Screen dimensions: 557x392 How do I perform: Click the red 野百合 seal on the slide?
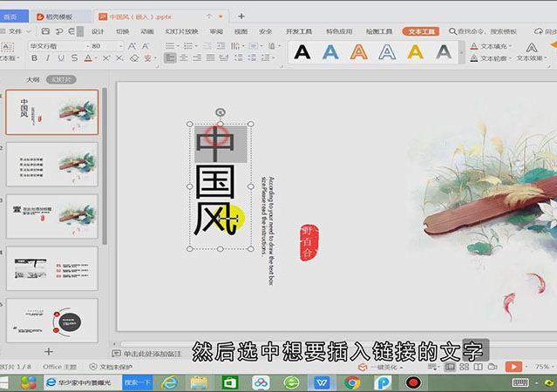tap(309, 242)
